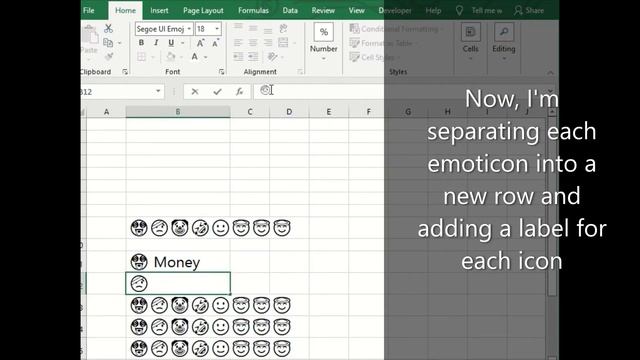Click the Increase Font Size icon
Screen dimensions: 640x360
(200, 43)
